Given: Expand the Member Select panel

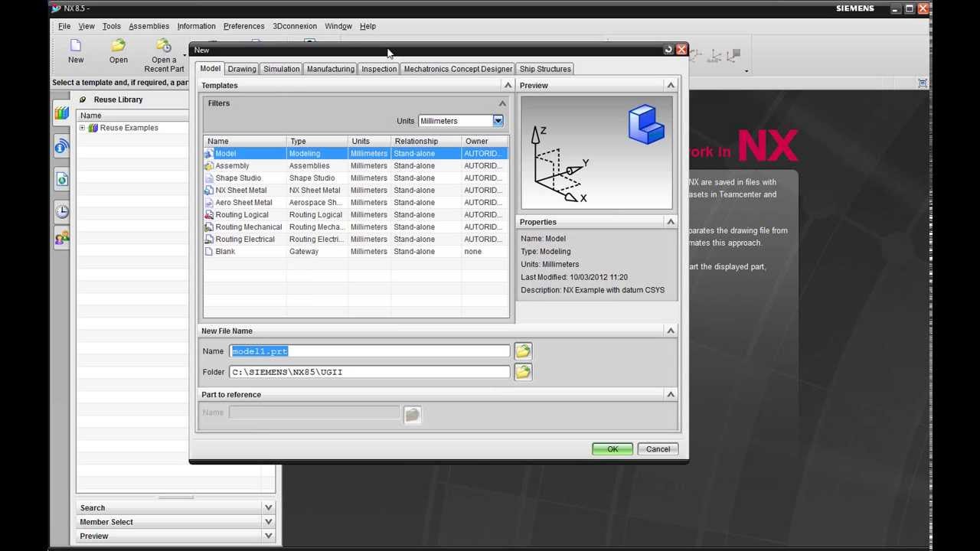Looking at the screenshot, I should pyautogui.click(x=268, y=522).
